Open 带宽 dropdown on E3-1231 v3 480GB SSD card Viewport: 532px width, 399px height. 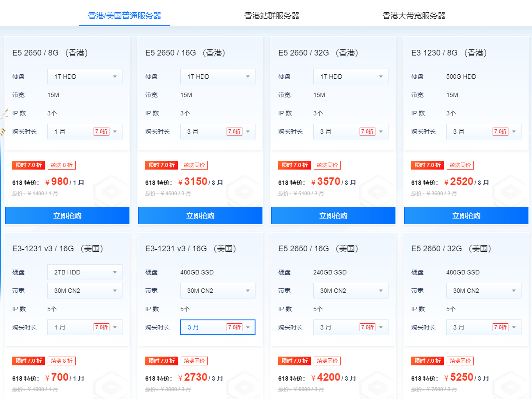[x=218, y=291]
